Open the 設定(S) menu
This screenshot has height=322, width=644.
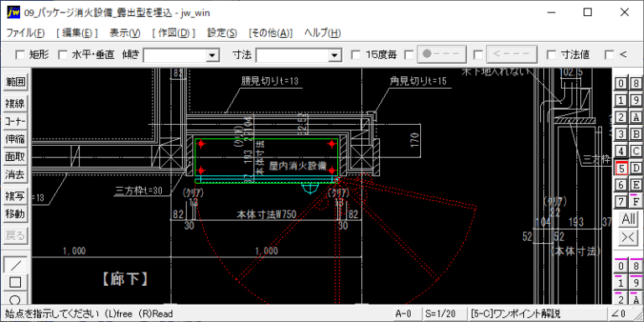pyautogui.click(x=222, y=34)
